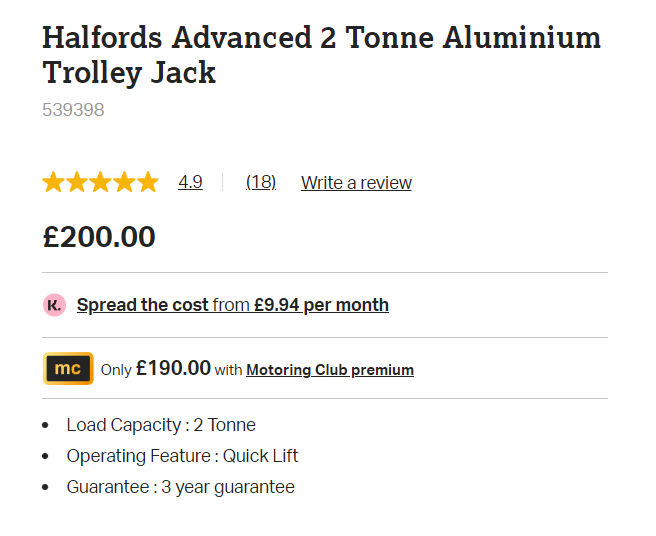
Task: Open the Motoring Club premium link
Action: coord(330,370)
